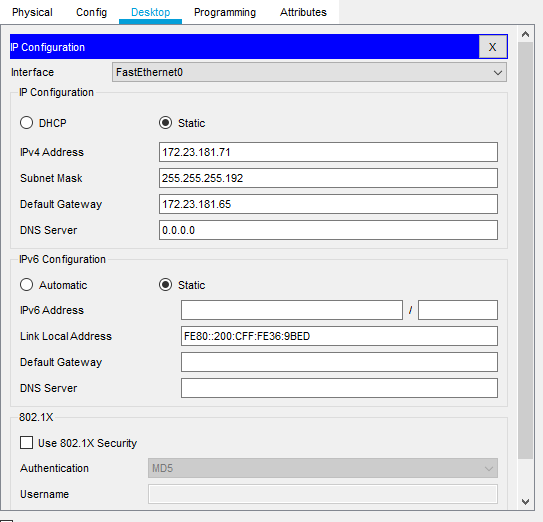Click the IPv6 Default Gateway field

coord(339,362)
